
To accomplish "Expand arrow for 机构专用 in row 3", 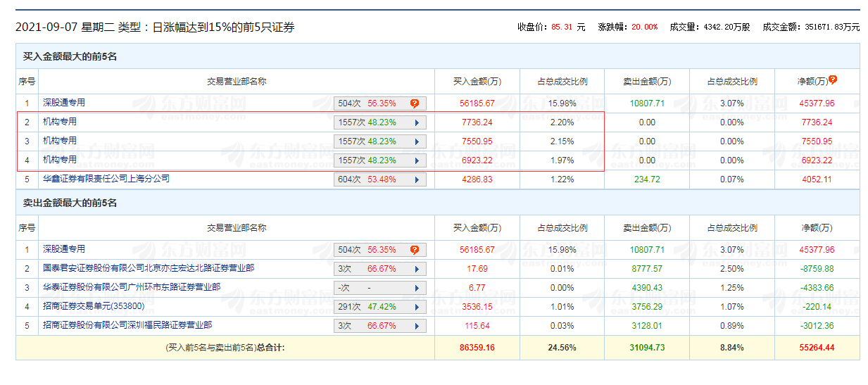I will [417, 141].
